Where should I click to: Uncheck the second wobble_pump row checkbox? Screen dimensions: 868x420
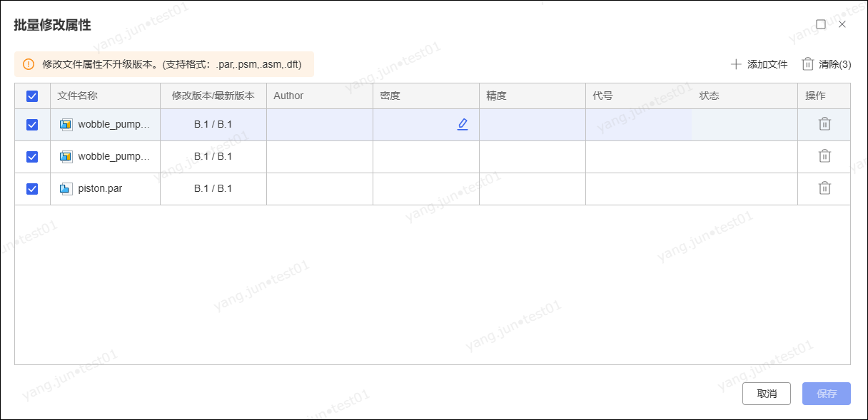32,157
